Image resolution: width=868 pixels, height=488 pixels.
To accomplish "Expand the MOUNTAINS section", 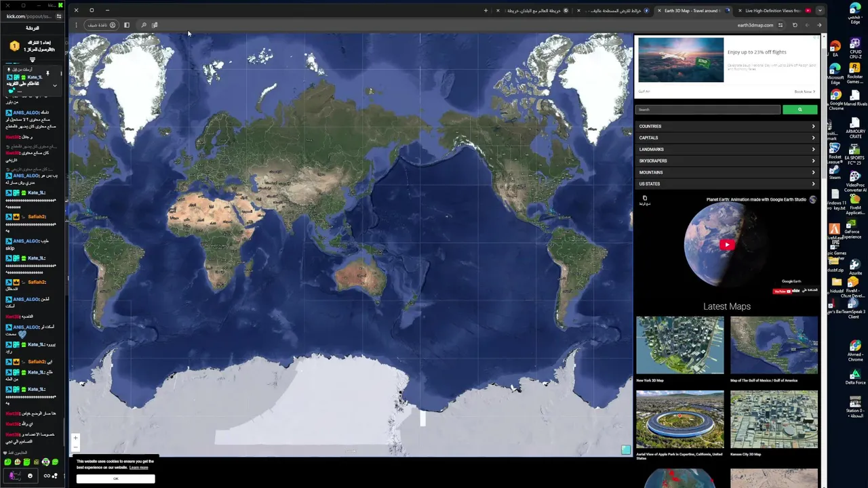I will [727, 172].
